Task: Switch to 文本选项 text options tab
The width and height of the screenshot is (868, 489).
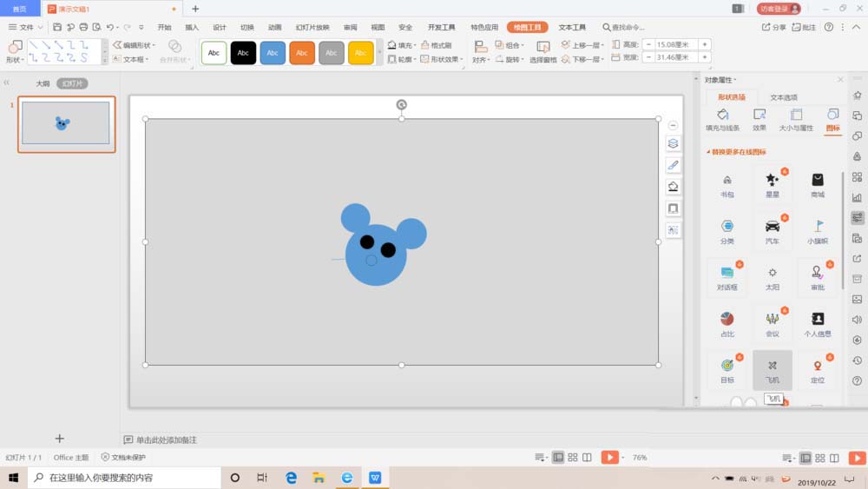Action: 784,97
